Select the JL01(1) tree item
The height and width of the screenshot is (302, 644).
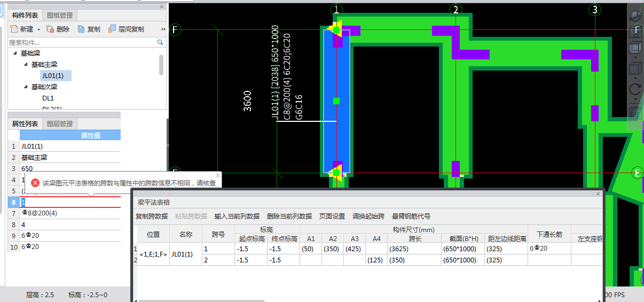[56, 76]
